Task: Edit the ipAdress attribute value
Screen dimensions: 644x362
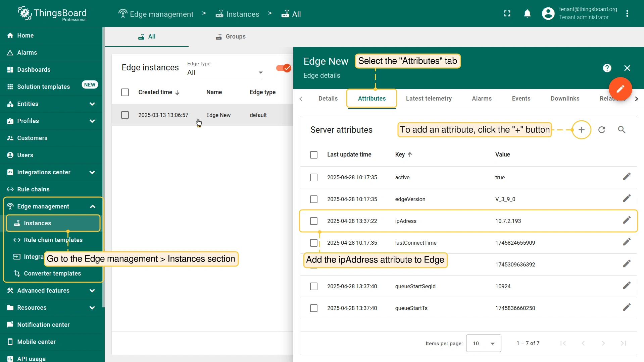Action: pos(627,221)
